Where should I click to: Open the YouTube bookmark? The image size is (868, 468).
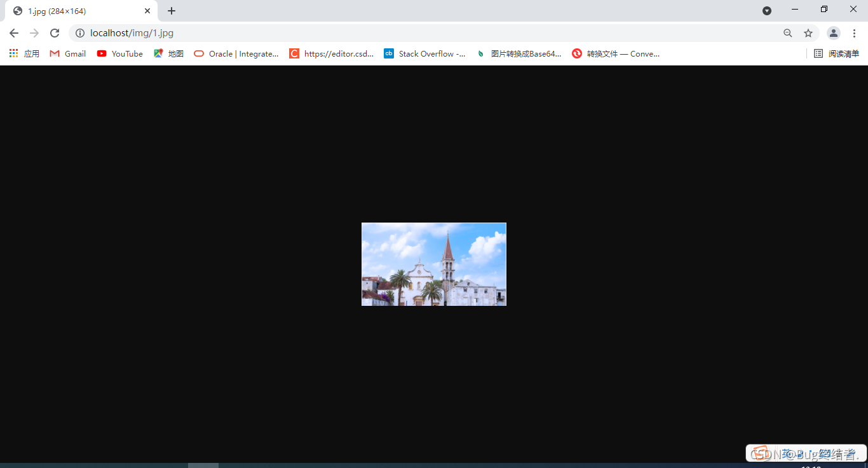pyautogui.click(x=120, y=54)
